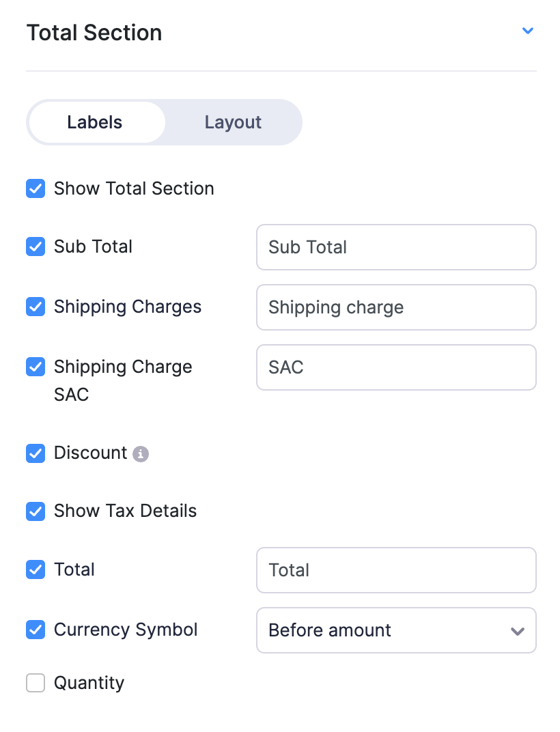This screenshot has width=560, height=732.
Task: Click the Sub Total label input field
Action: click(x=396, y=247)
